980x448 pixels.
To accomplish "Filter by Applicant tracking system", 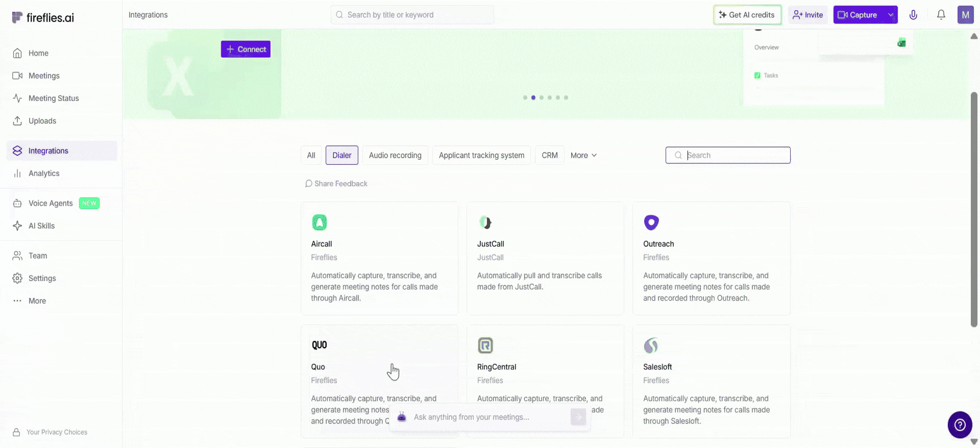I will point(481,155).
